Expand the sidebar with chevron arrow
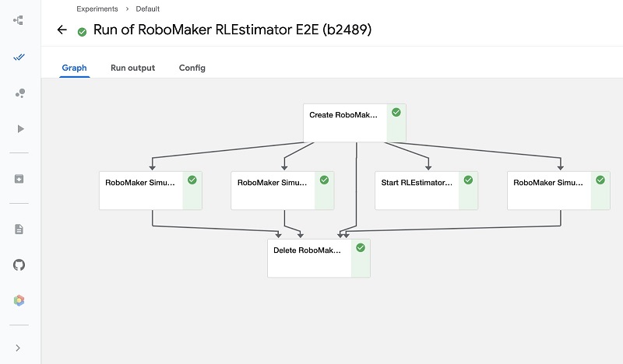The height and width of the screenshot is (364, 623). click(18, 348)
